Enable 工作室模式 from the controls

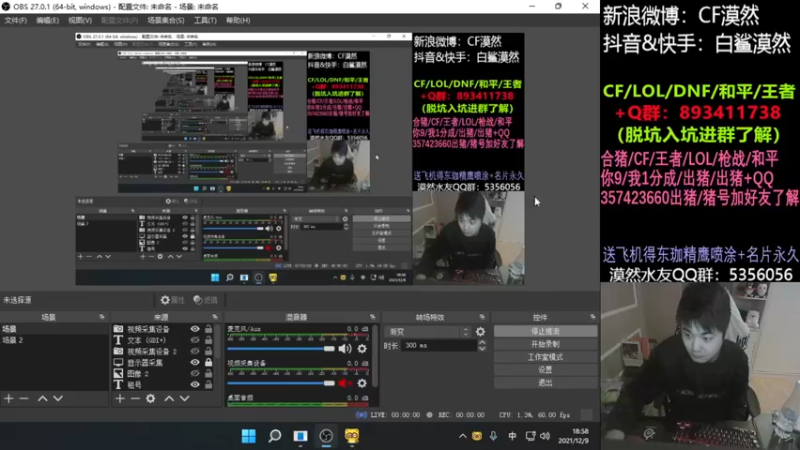click(545, 357)
